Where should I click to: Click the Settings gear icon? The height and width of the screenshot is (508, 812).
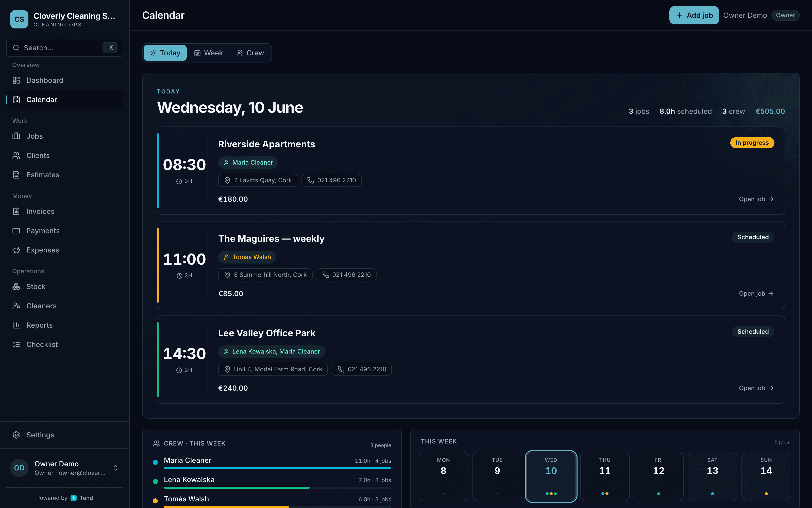click(16, 435)
